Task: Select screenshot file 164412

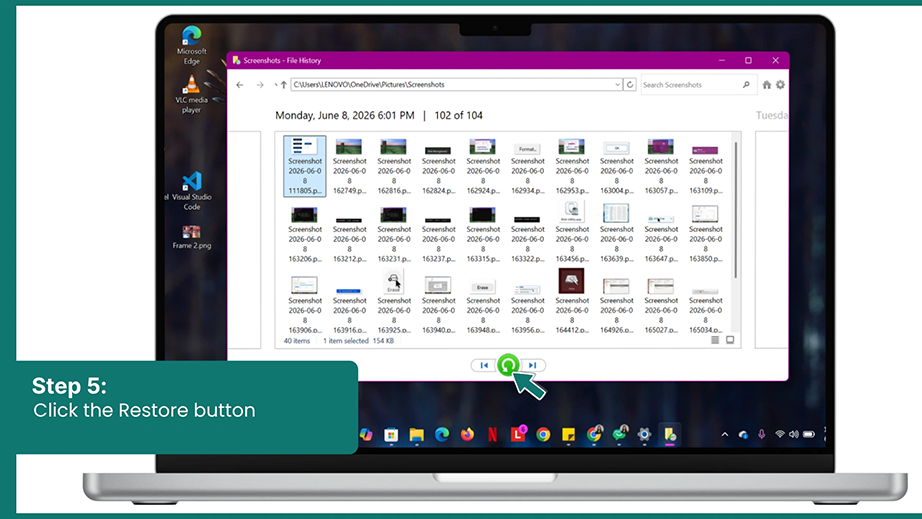Action: [x=572, y=302]
